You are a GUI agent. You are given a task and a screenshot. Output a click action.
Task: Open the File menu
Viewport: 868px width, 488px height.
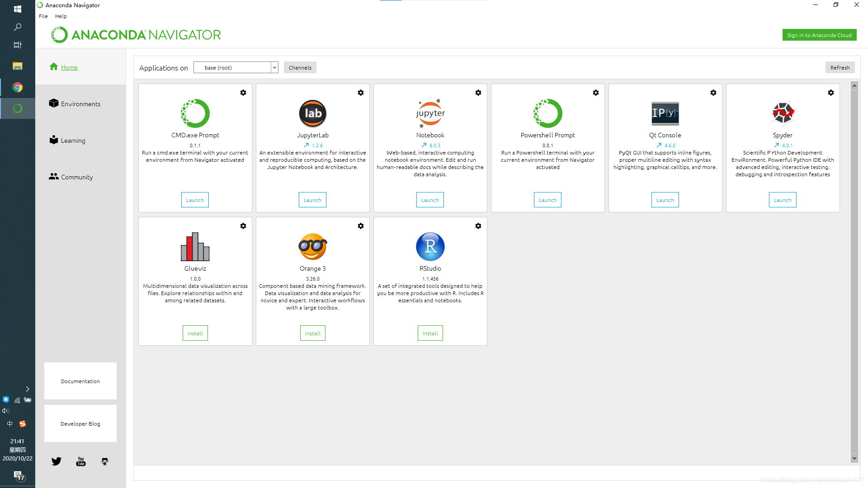point(43,16)
